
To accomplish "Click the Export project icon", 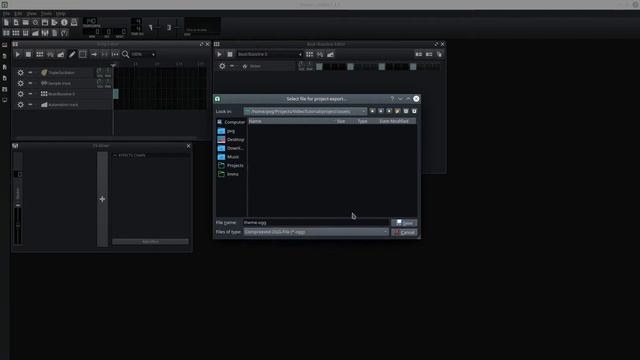I will coord(55,22).
